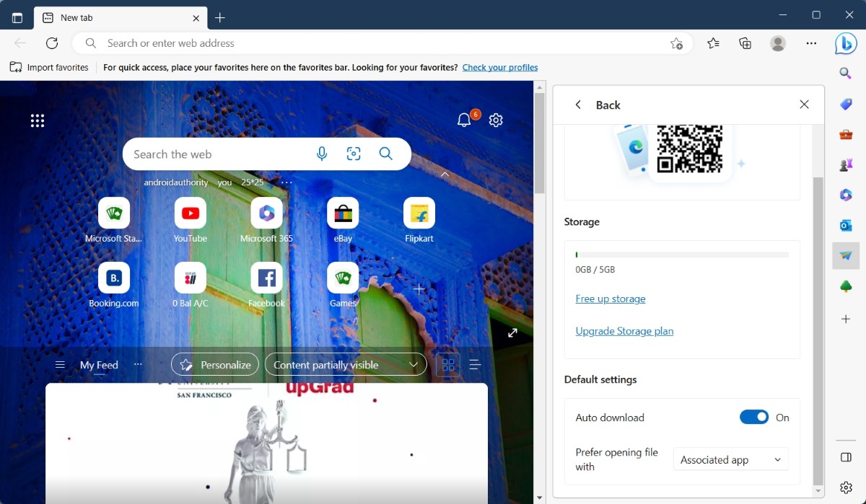Open Content partially visible dropdown

pos(346,365)
